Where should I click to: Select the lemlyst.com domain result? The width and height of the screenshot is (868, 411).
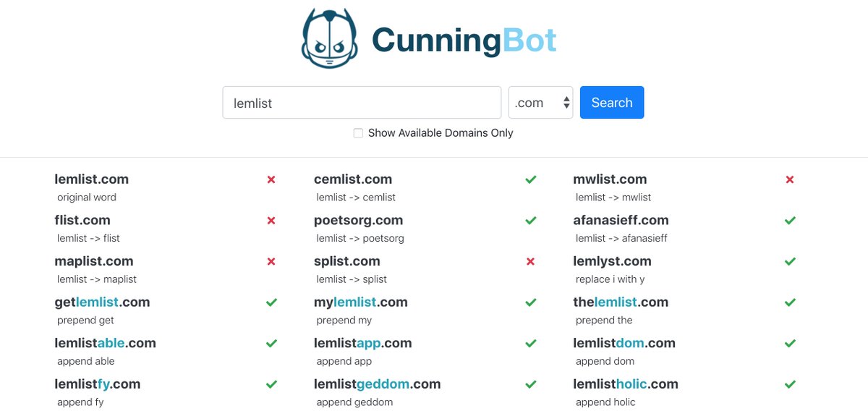pos(612,261)
